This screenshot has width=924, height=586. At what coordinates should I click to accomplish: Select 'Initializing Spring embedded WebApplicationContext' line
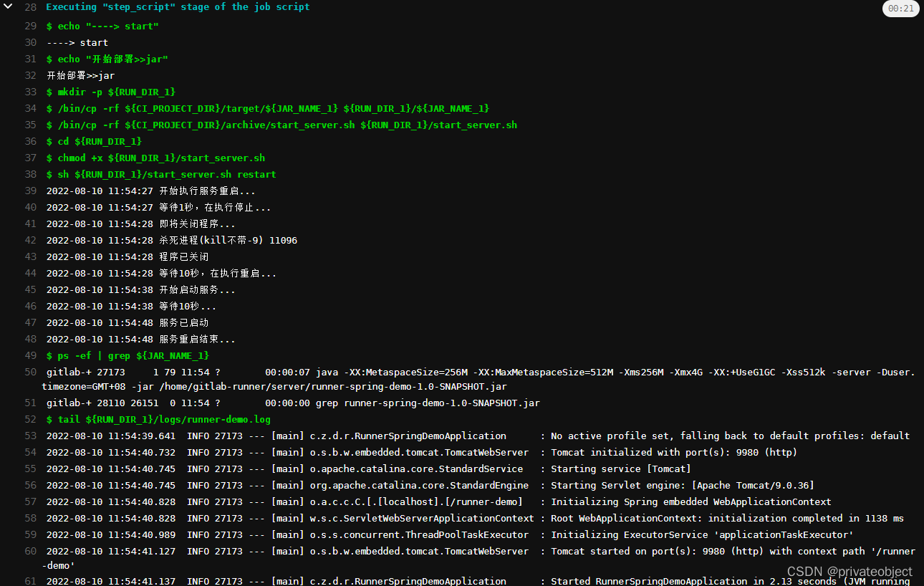point(439,501)
